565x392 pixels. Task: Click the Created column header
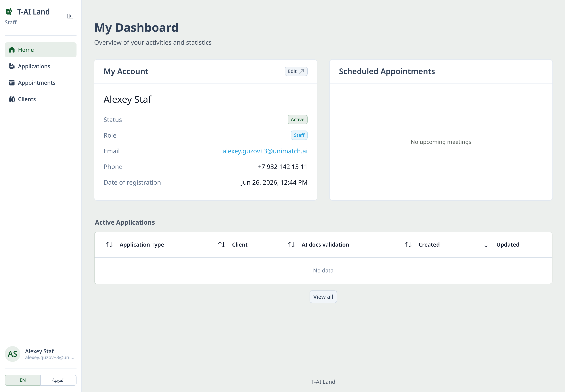pos(429,245)
